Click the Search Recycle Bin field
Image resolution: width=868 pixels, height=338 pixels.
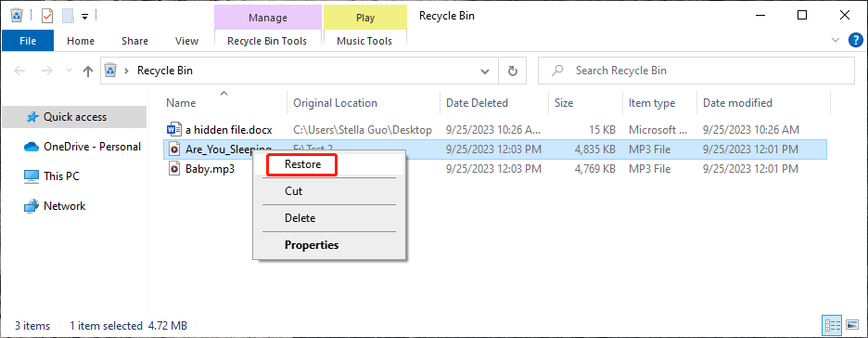coord(696,71)
